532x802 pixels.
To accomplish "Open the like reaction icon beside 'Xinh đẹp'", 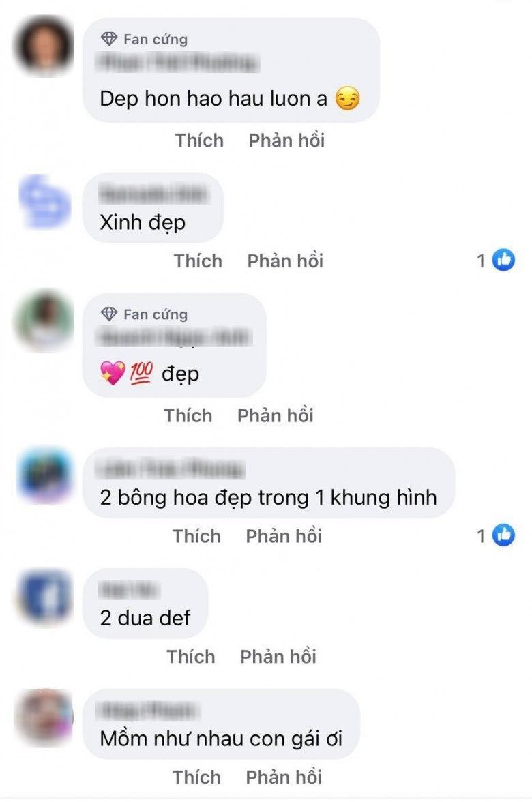I will tap(503, 261).
